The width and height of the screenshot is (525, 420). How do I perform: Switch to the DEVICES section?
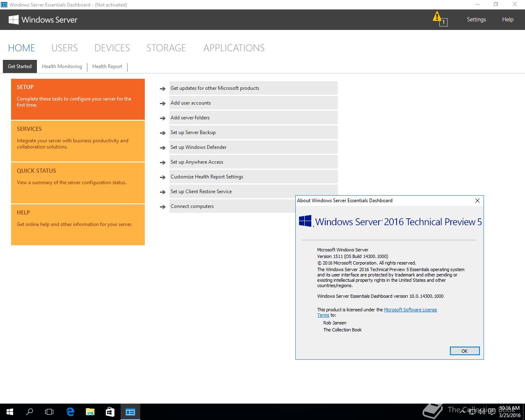click(112, 48)
